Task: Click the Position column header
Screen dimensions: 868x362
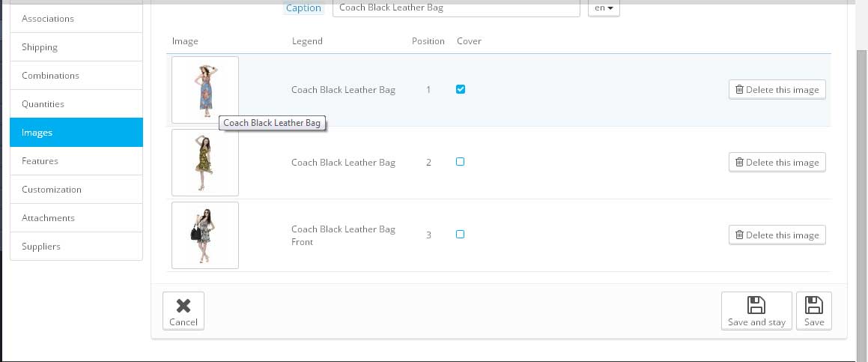Action: coord(428,41)
